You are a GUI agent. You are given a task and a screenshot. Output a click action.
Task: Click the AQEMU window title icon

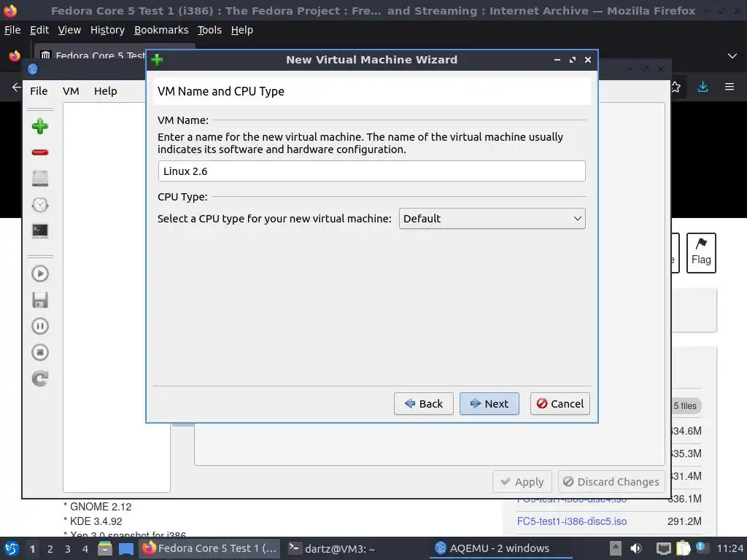coord(32,69)
